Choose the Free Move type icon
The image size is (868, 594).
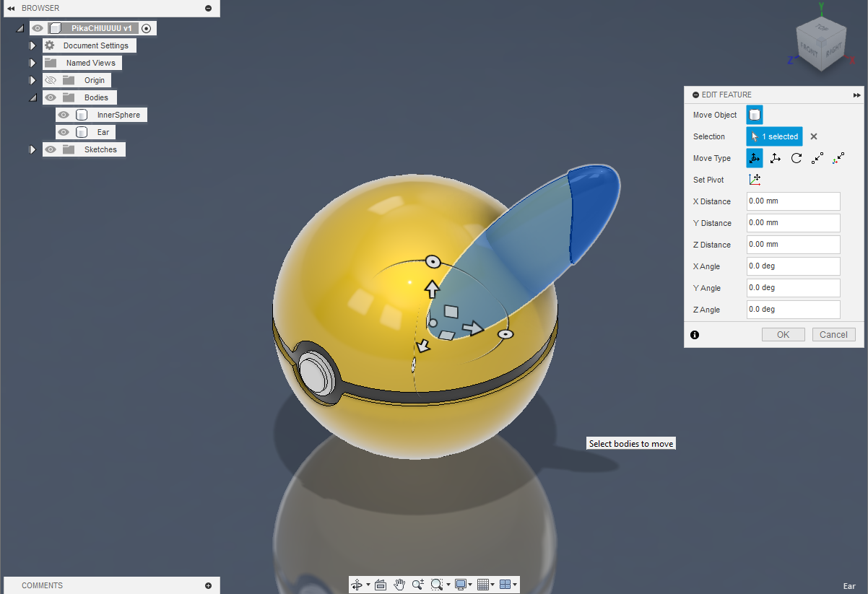[755, 158]
